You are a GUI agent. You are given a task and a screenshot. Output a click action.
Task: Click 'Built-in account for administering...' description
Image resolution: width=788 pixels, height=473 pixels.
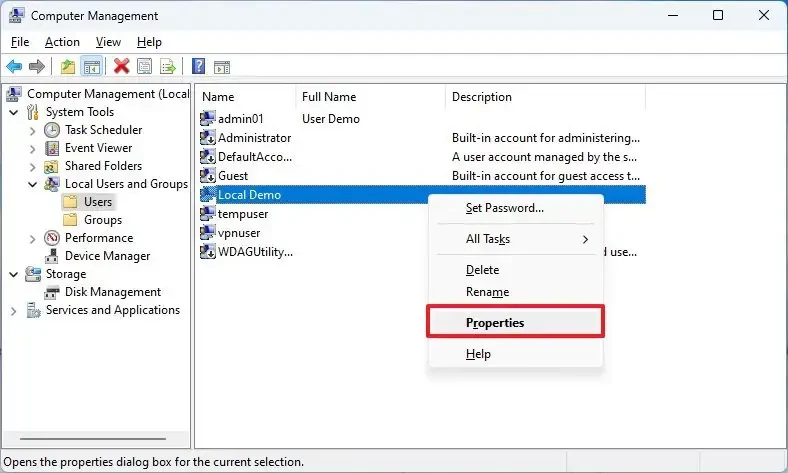[545, 138]
